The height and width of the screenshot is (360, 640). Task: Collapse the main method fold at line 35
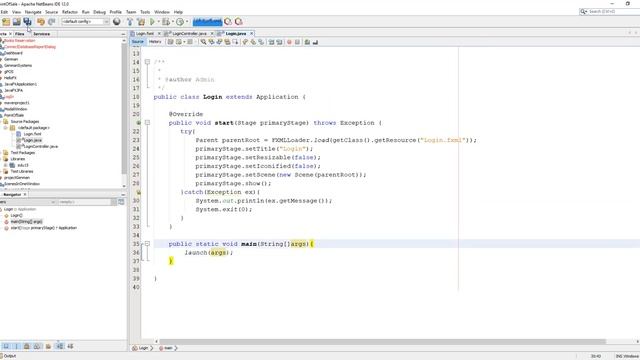[x=147, y=244]
